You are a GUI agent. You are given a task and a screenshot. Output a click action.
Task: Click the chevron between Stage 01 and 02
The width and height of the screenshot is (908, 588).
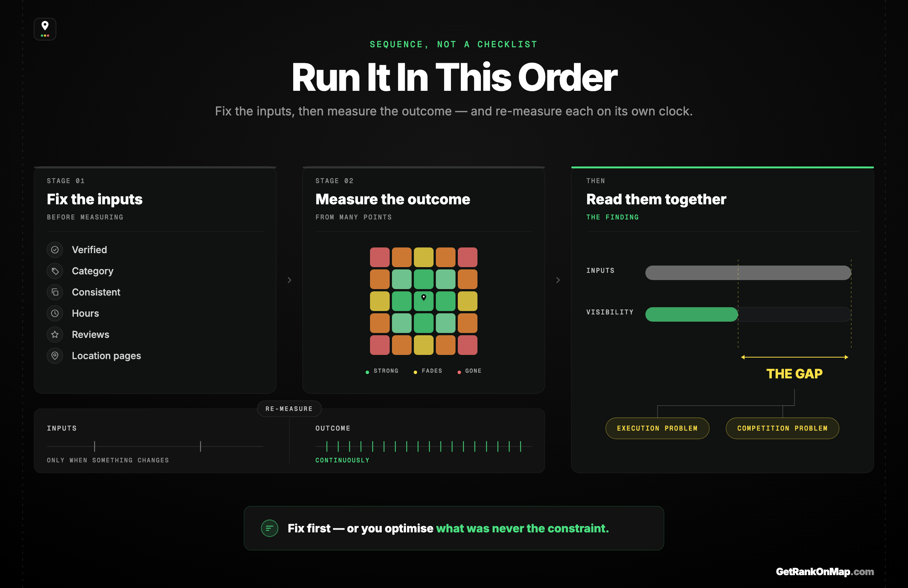click(x=289, y=280)
